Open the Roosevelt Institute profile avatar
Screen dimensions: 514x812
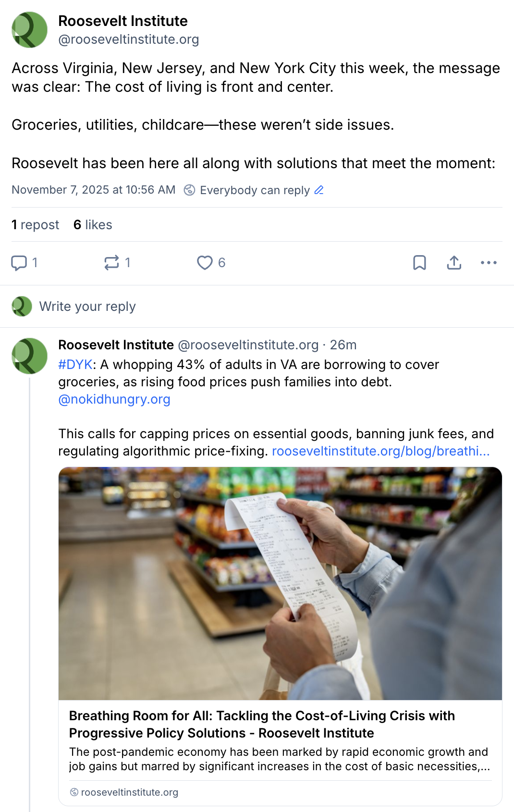29,29
